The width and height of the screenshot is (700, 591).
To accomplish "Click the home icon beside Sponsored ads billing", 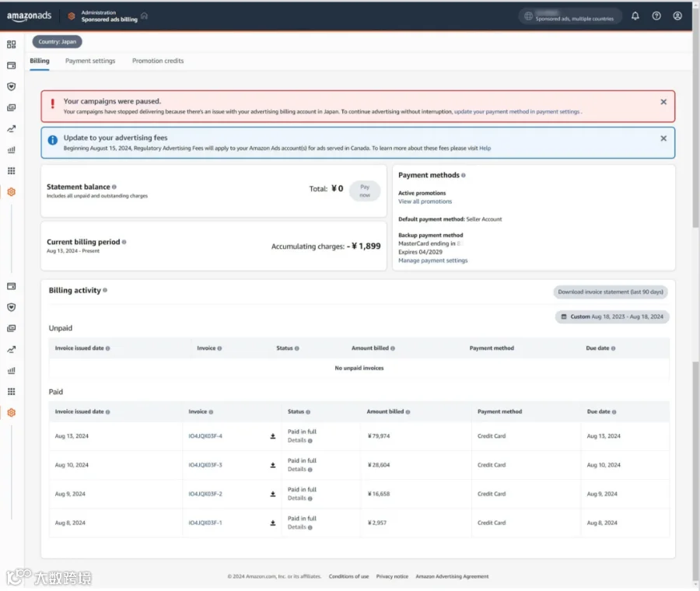I will [x=144, y=16].
